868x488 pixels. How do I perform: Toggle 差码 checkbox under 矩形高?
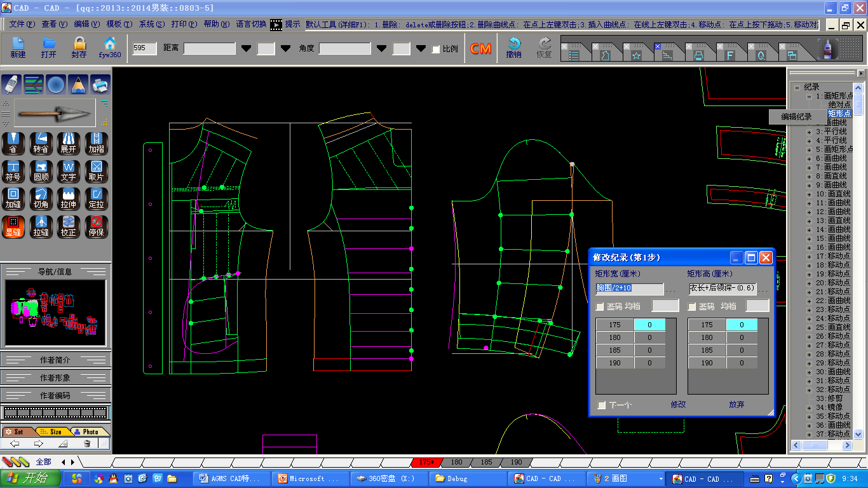click(692, 307)
